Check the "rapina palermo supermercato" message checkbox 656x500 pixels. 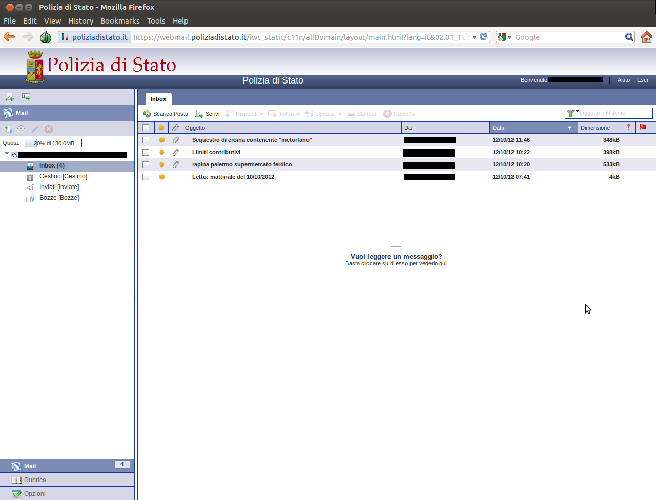tap(146, 164)
